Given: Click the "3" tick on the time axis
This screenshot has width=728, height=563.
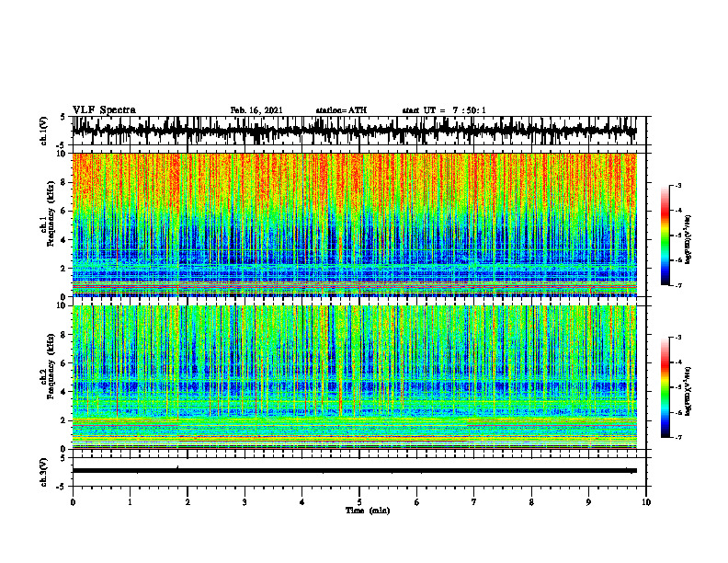Looking at the screenshot, I should tap(245, 502).
